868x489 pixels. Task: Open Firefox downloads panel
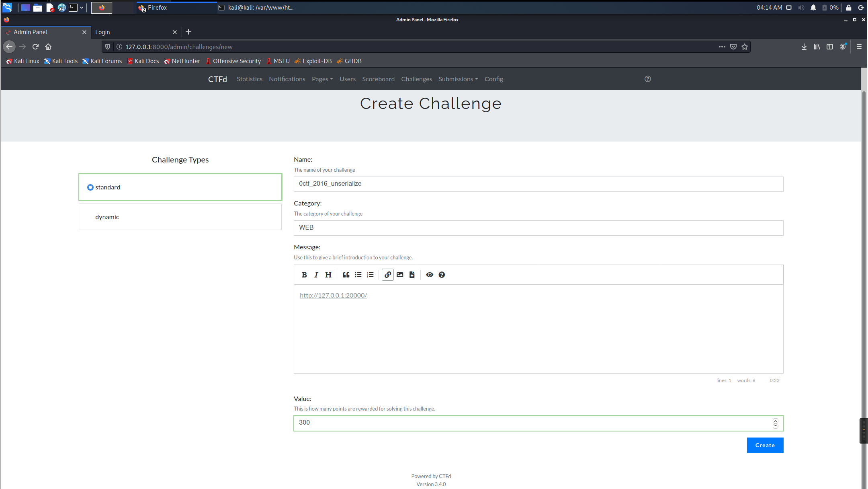click(804, 47)
